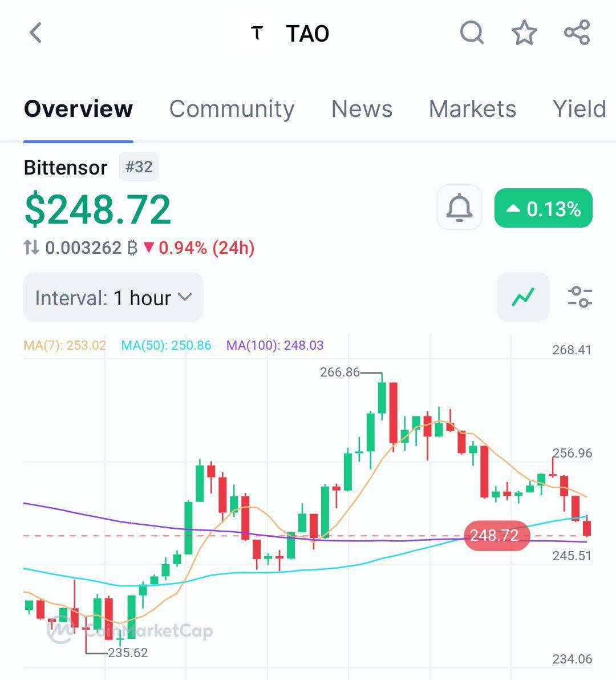Toggle the MA(7) indicator label
The width and height of the screenshot is (616, 680).
(x=65, y=345)
